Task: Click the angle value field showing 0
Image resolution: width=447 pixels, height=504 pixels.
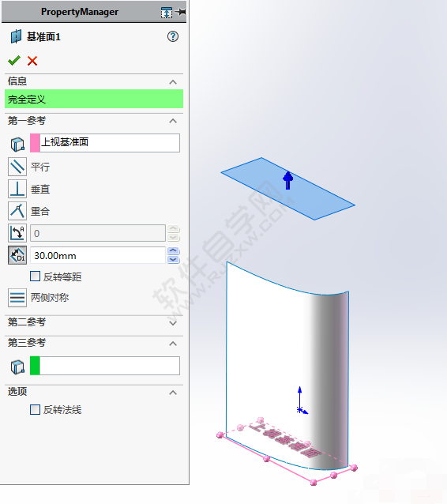Action: [x=98, y=233]
